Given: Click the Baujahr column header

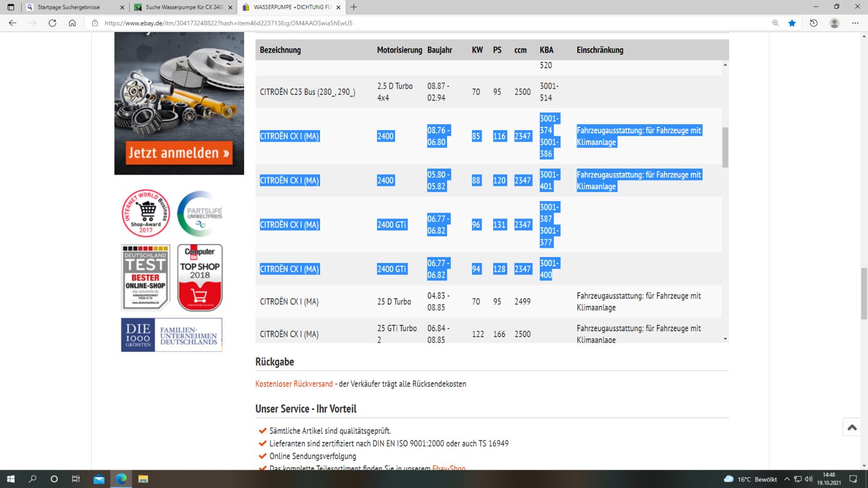Looking at the screenshot, I should (440, 50).
